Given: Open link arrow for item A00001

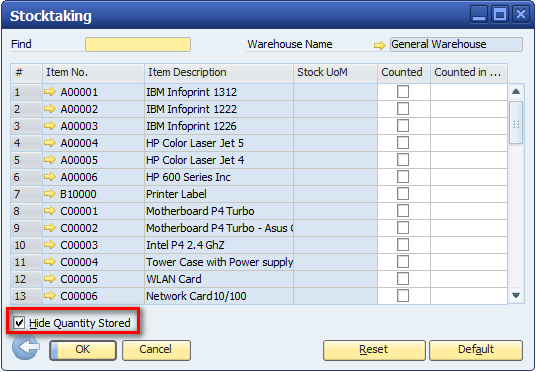Looking at the screenshot, I should tap(50, 92).
